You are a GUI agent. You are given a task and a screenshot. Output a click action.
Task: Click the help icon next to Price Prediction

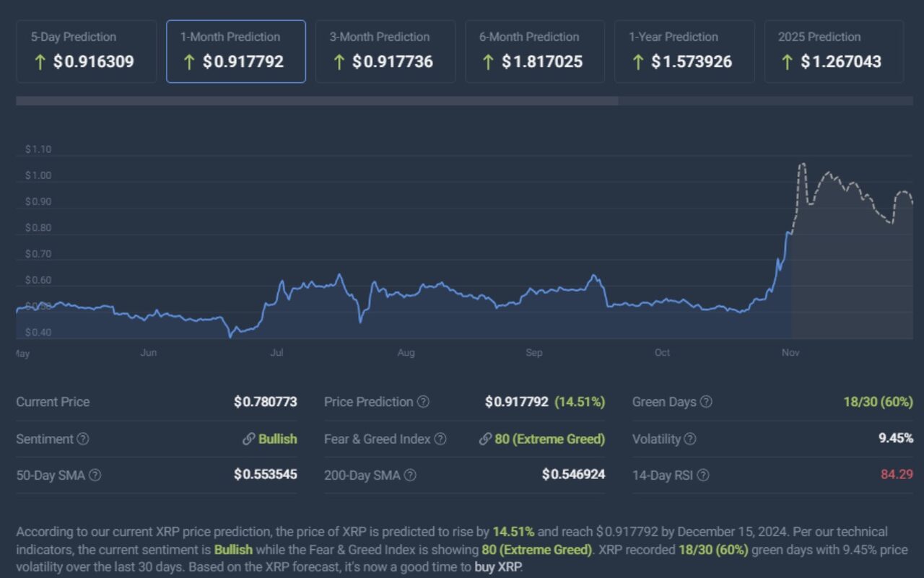tap(423, 402)
